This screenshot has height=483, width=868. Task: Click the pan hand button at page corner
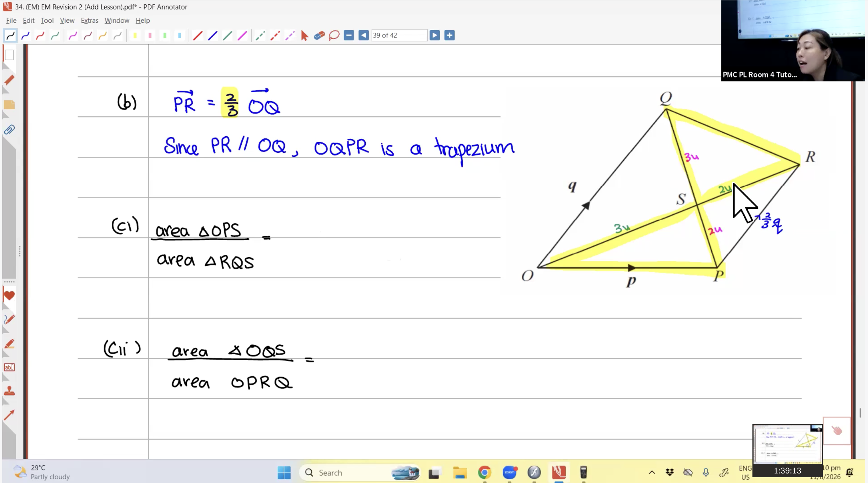(x=837, y=431)
